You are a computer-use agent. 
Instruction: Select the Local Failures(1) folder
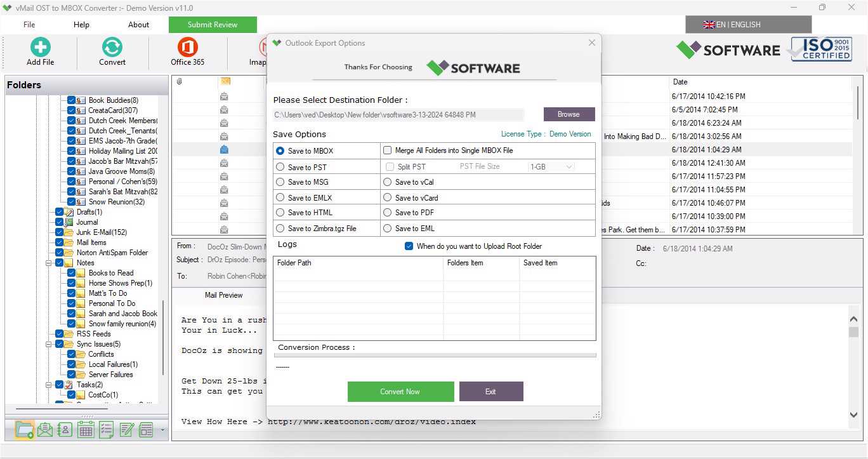point(113,364)
